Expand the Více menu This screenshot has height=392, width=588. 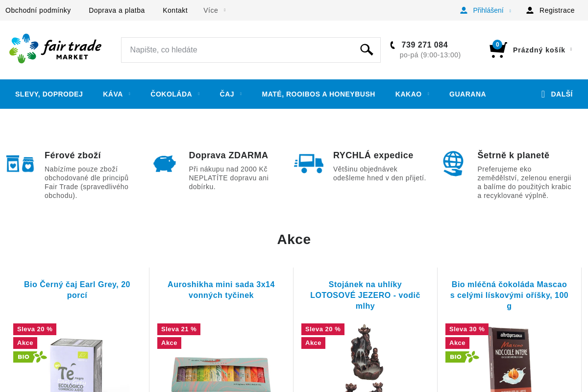(215, 10)
